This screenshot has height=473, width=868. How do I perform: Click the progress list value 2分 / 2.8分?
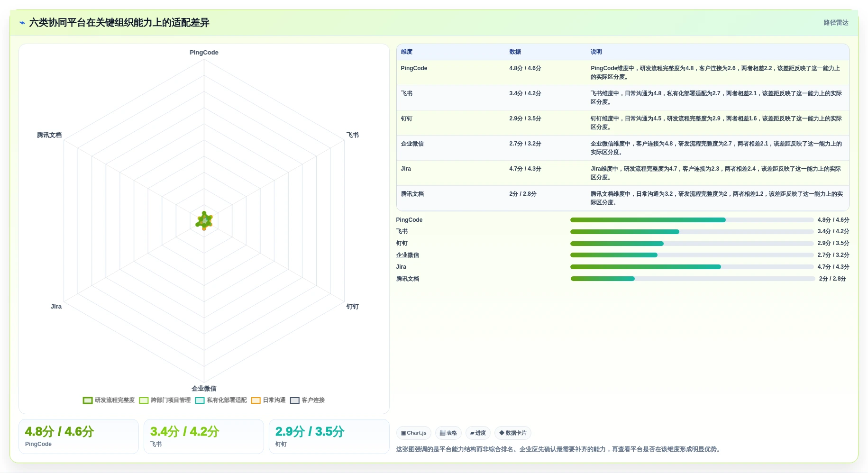832,279
